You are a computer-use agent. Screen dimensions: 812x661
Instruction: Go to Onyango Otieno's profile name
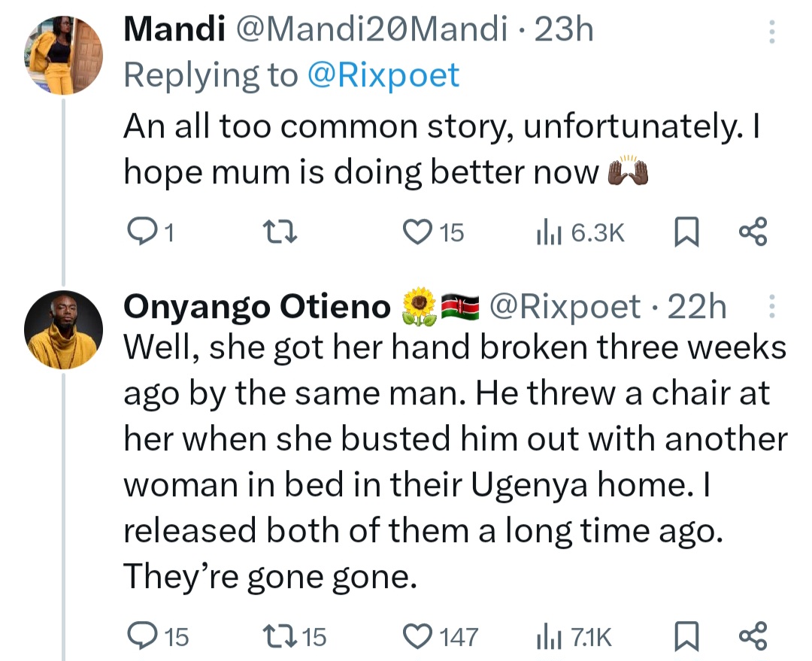[256, 307]
